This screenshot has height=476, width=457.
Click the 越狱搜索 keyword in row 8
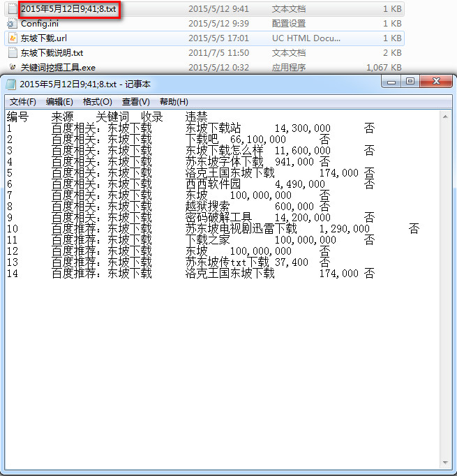coord(207,207)
